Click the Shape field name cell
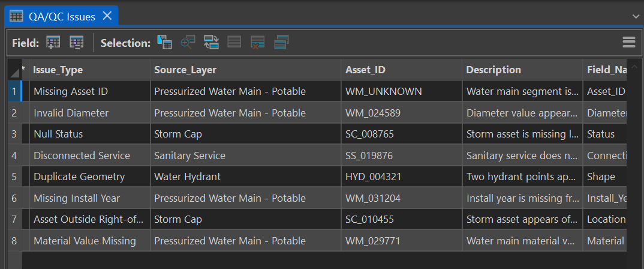This screenshot has width=644, height=269. 605,177
